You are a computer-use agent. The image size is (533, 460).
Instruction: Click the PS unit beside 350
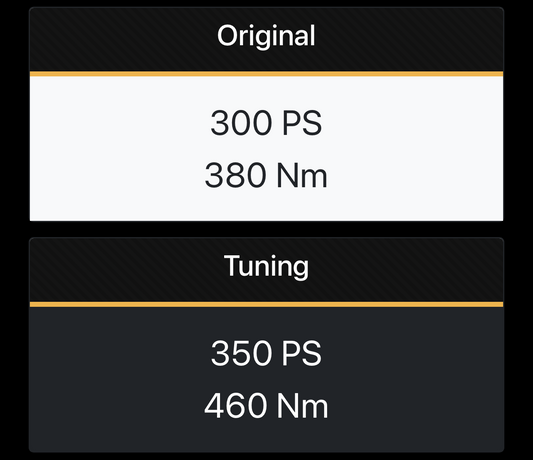click(x=302, y=353)
